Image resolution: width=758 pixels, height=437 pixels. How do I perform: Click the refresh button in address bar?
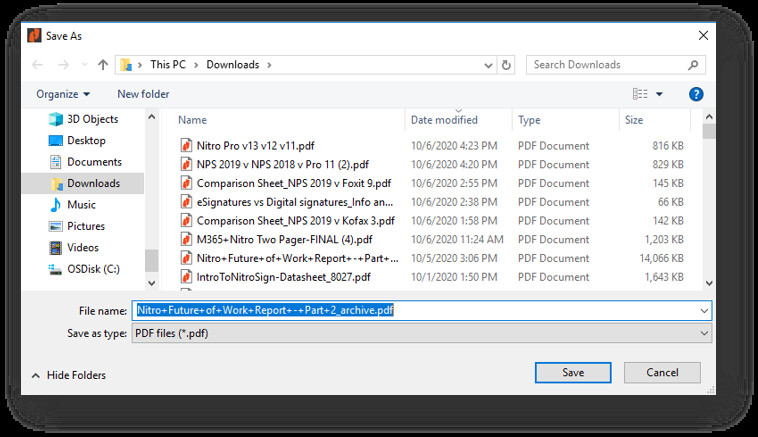coord(507,65)
